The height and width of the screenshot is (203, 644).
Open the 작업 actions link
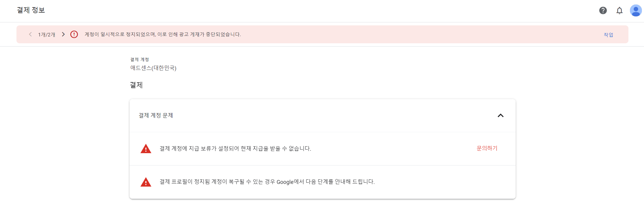click(x=608, y=34)
